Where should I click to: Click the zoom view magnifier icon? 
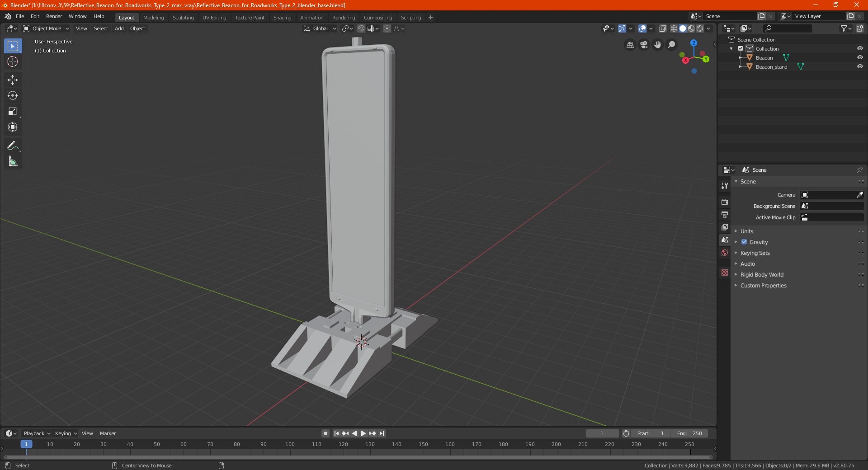672,45
